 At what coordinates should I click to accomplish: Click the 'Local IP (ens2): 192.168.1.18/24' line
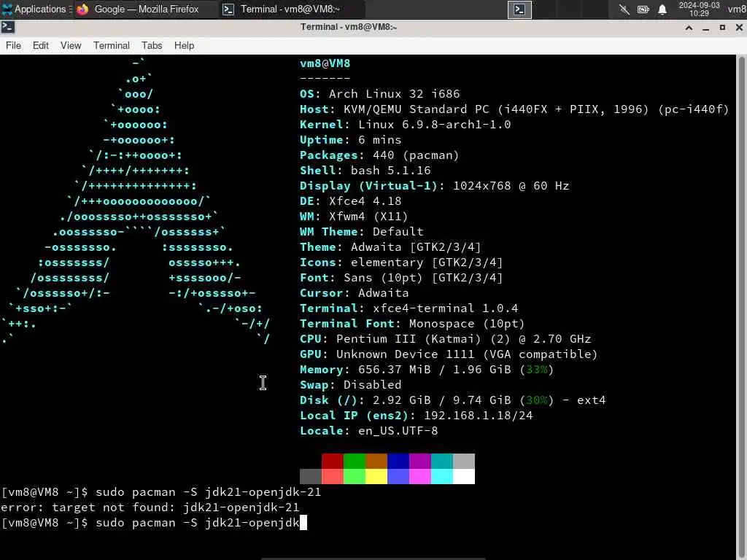[x=417, y=416]
